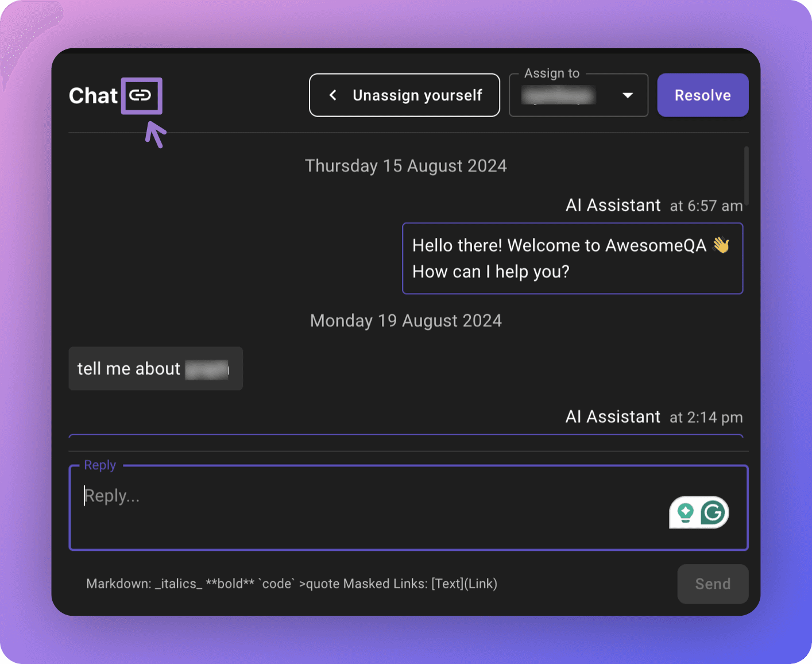Click the waving hand emoji in greeting message
This screenshot has width=812, height=664.
[721, 245]
